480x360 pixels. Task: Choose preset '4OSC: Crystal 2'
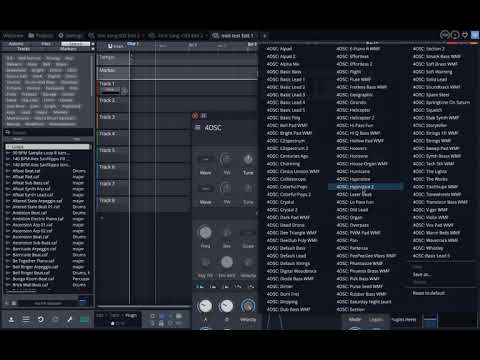282,210
